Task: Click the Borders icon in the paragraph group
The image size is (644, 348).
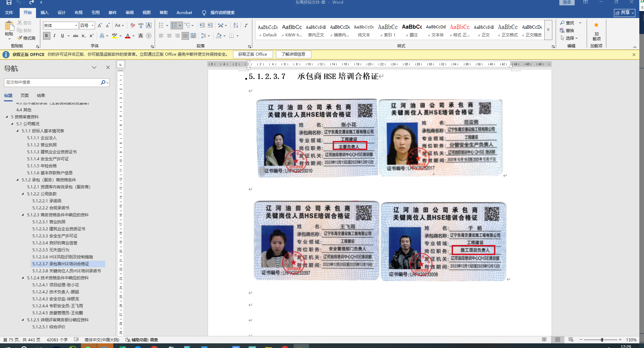Action: [231, 36]
